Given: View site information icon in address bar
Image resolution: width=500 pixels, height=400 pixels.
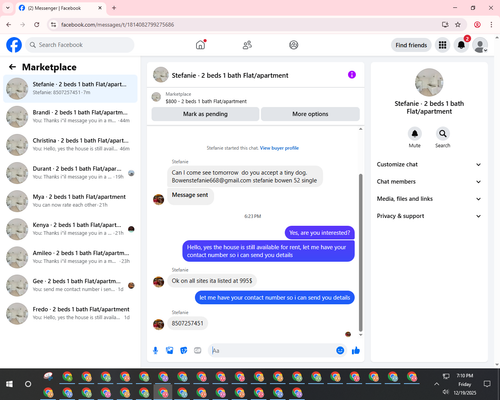Looking at the screenshot, I should (x=53, y=25).
